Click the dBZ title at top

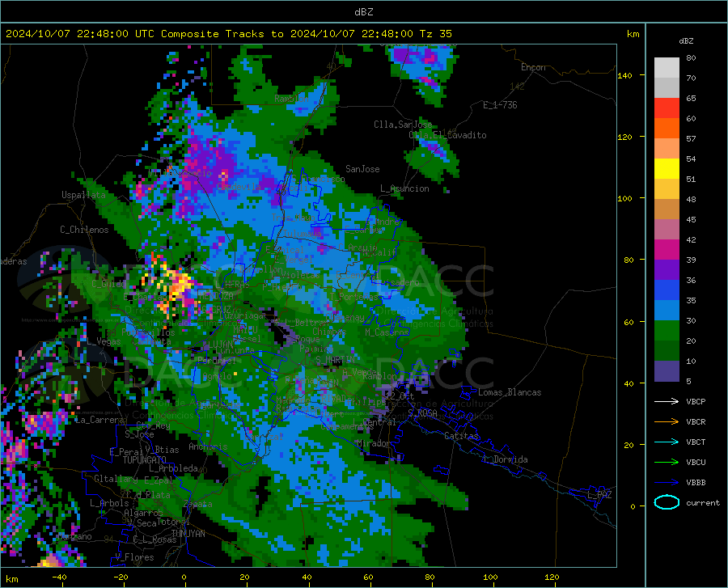coord(363,12)
